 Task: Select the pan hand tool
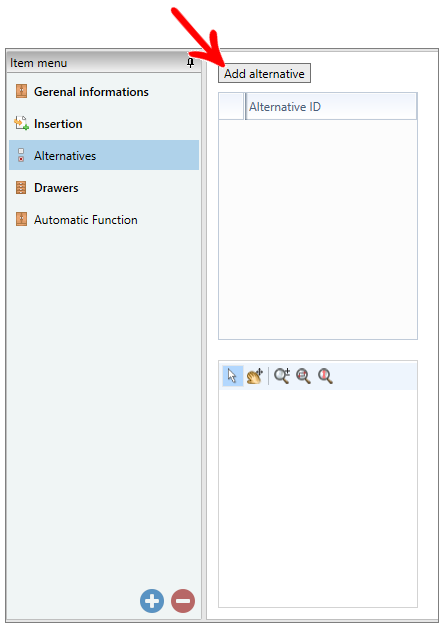(x=255, y=376)
